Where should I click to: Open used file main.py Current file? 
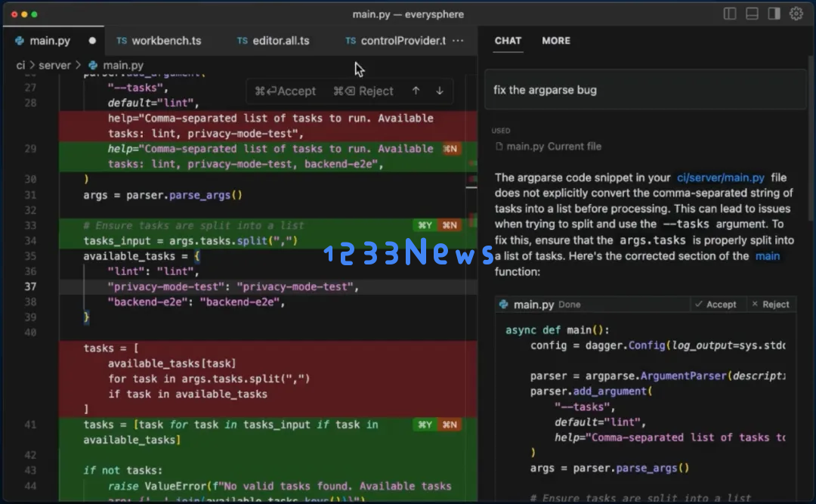tap(549, 147)
